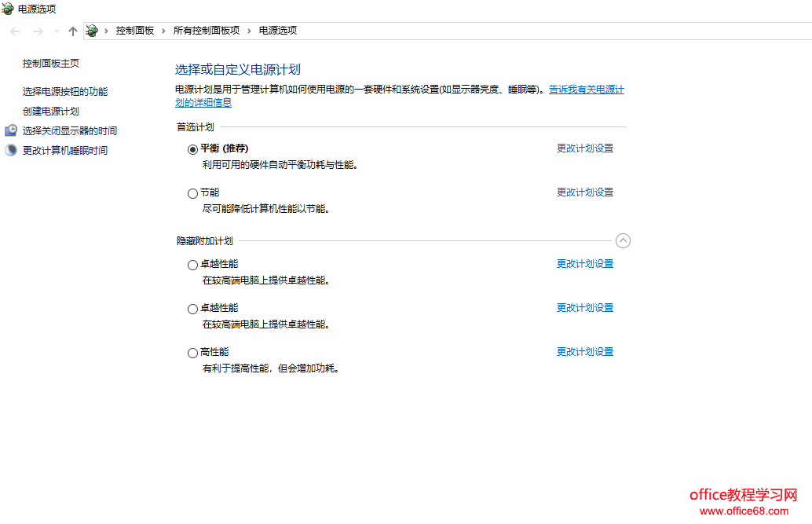
Task: Click the monitor clock icon beside 选择关闭显示器的时间
Action: pyautogui.click(x=11, y=130)
